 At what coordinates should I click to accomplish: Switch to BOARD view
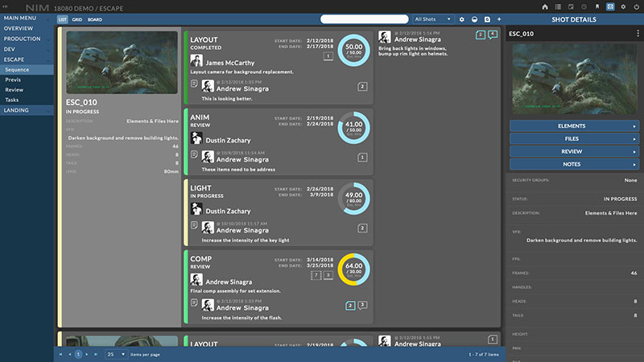[95, 19]
